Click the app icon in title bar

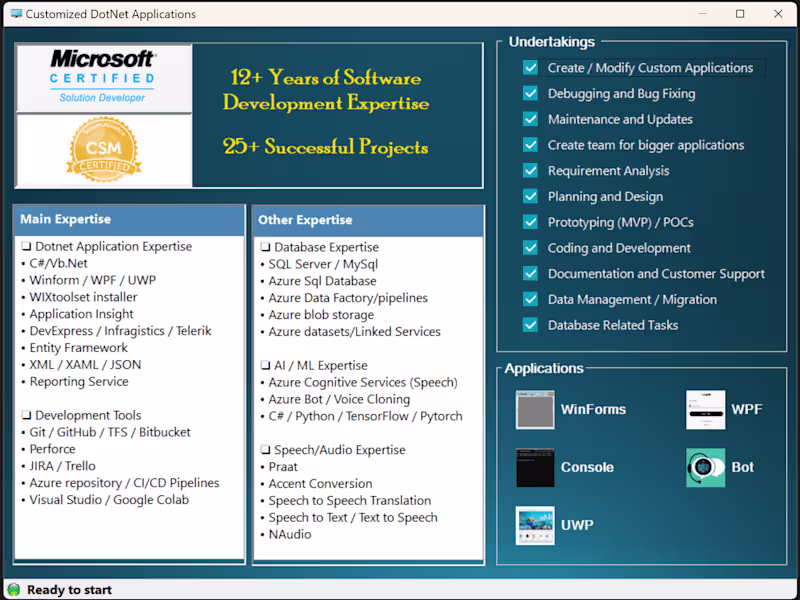click(16, 14)
